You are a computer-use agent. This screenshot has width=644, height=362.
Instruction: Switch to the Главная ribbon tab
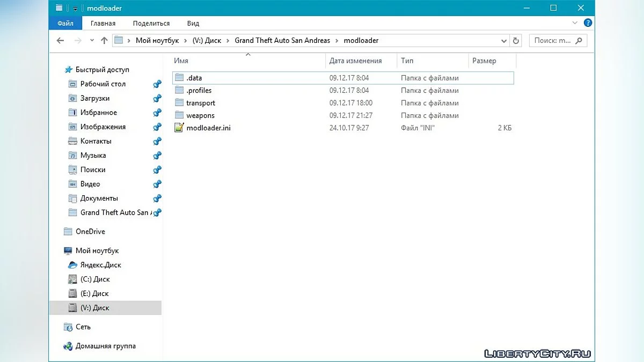click(x=103, y=23)
